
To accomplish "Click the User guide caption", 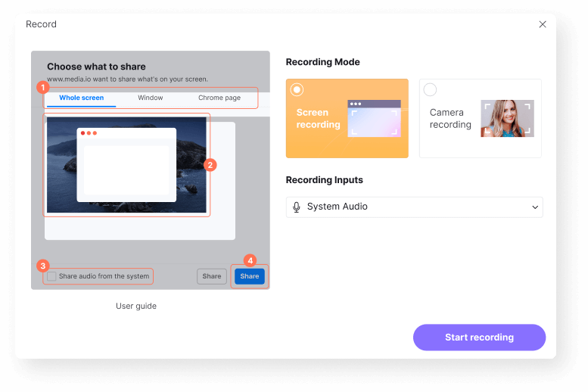I will click(x=136, y=306).
